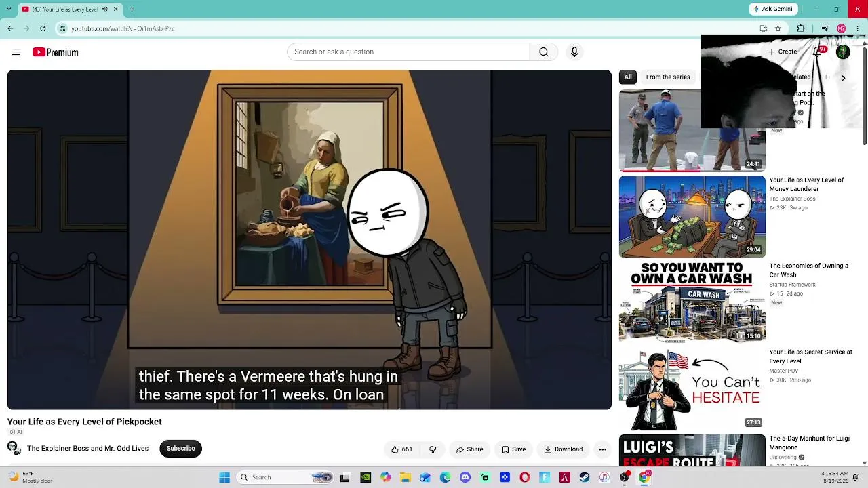Click the Master POV channel name
The width and height of the screenshot is (868, 488).
tap(783, 371)
